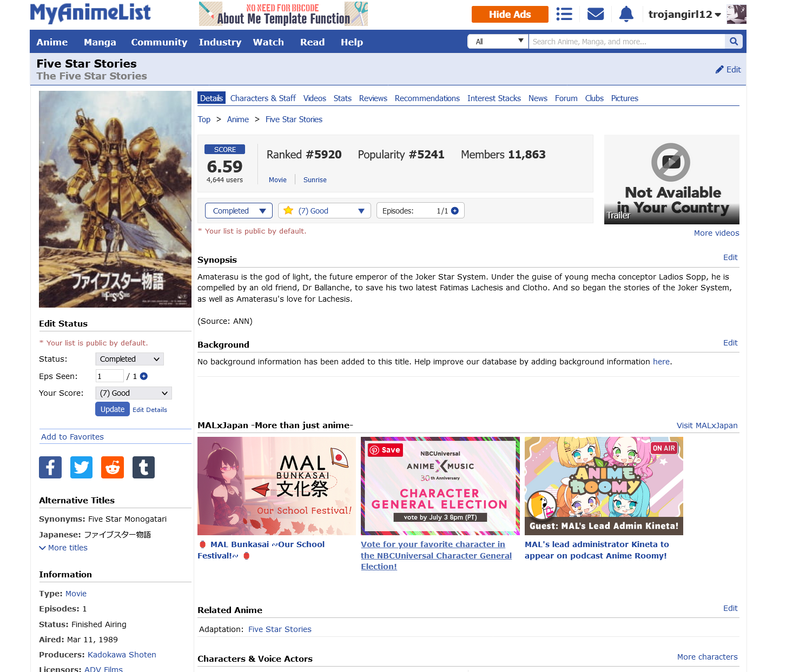Open the (7) Good score dropdown near score box

click(x=325, y=211)
